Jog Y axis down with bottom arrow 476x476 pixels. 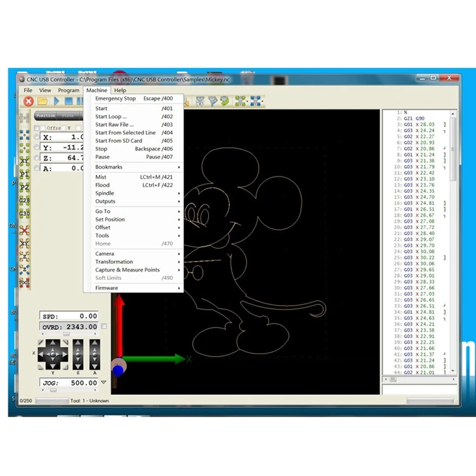tap(53, 366)
